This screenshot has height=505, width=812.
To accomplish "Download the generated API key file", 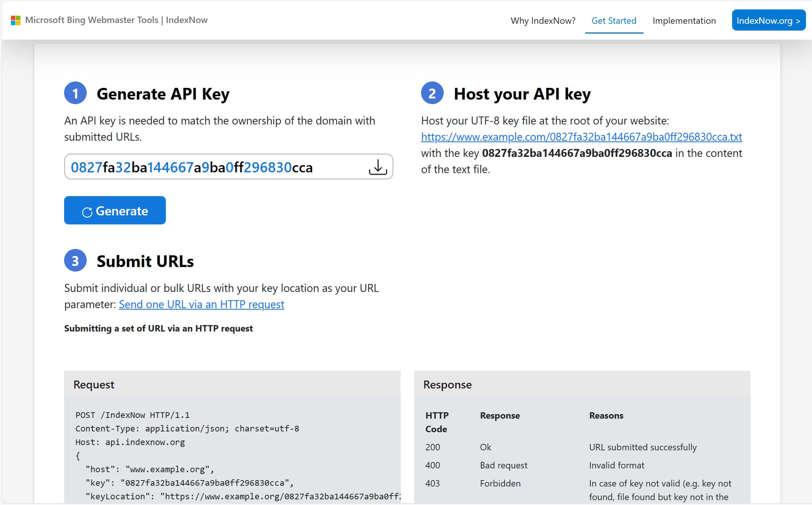I will click(x=378, y=167).
